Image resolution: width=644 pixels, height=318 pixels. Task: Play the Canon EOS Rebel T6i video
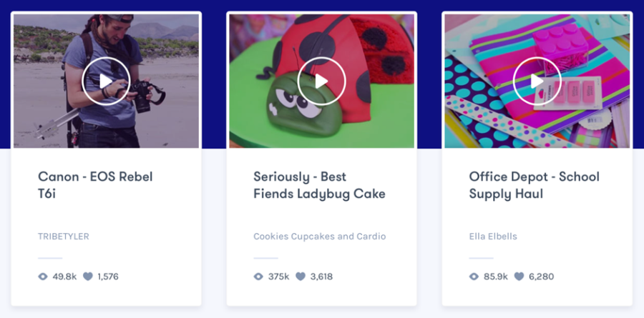tap(106, 81)
